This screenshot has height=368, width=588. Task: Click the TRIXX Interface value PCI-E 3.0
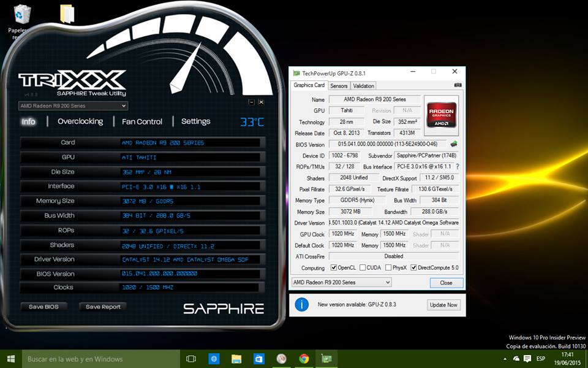tap(161, 186)
